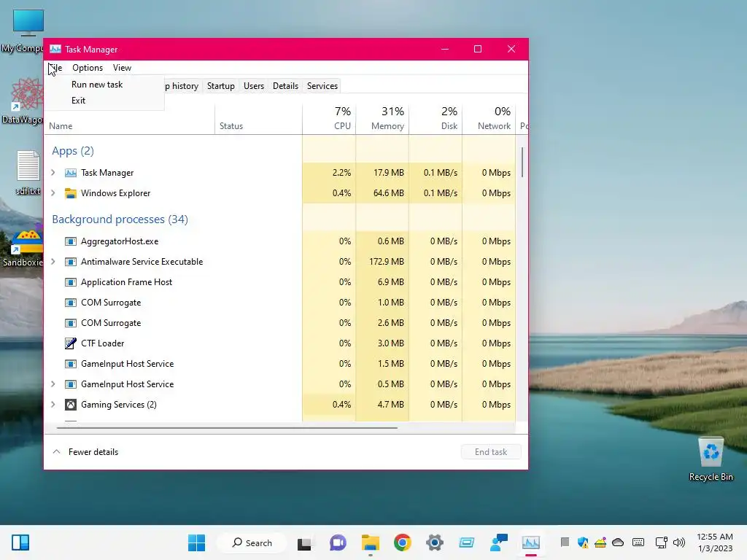Click the 172.9 MB memory value
This screenshot has height=560, width=747.
(387, 262)
